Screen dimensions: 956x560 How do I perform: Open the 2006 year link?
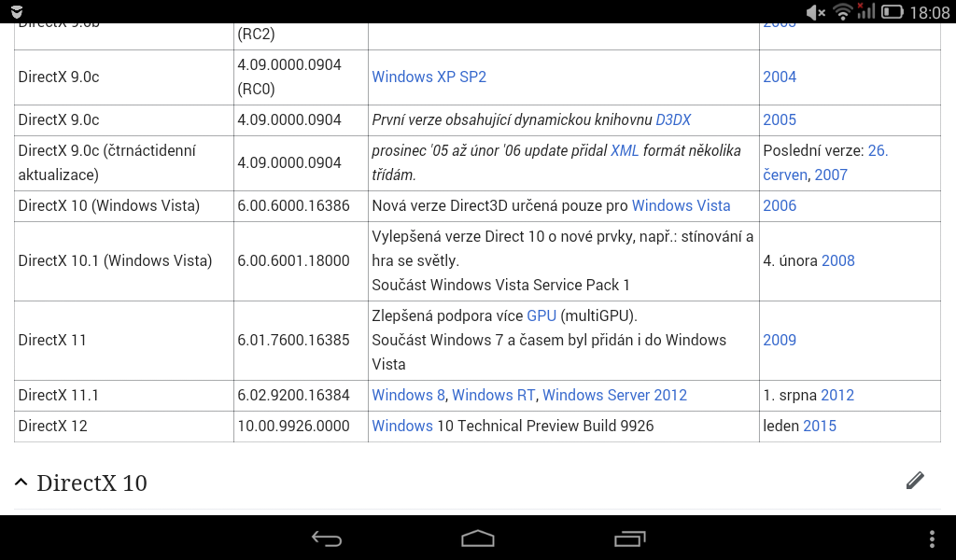click(x=780, y=206)
